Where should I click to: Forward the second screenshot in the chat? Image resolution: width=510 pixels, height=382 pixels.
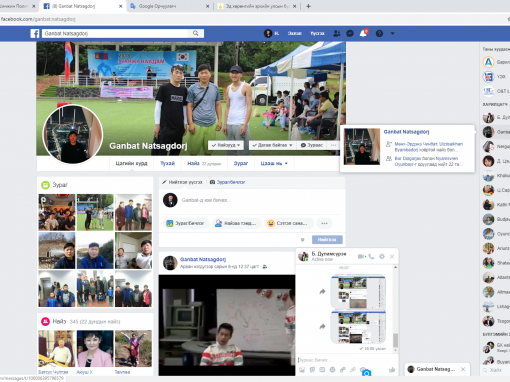pos(322,326)
